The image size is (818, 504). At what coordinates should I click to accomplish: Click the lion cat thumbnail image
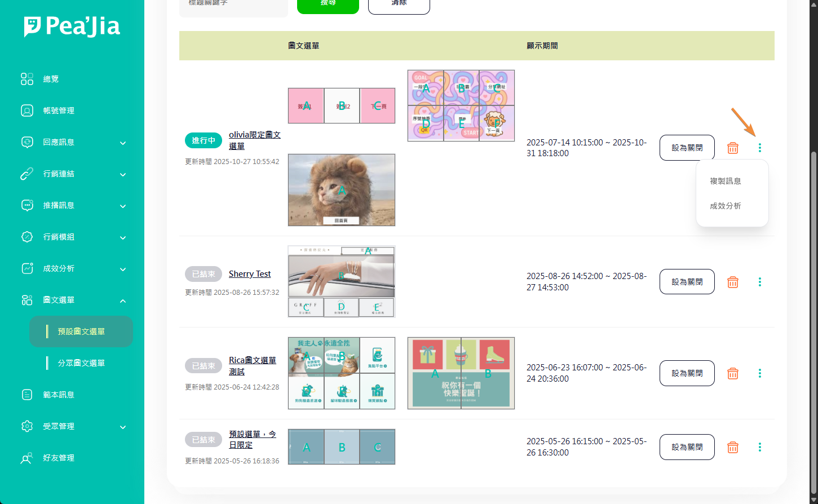point(342,190)
